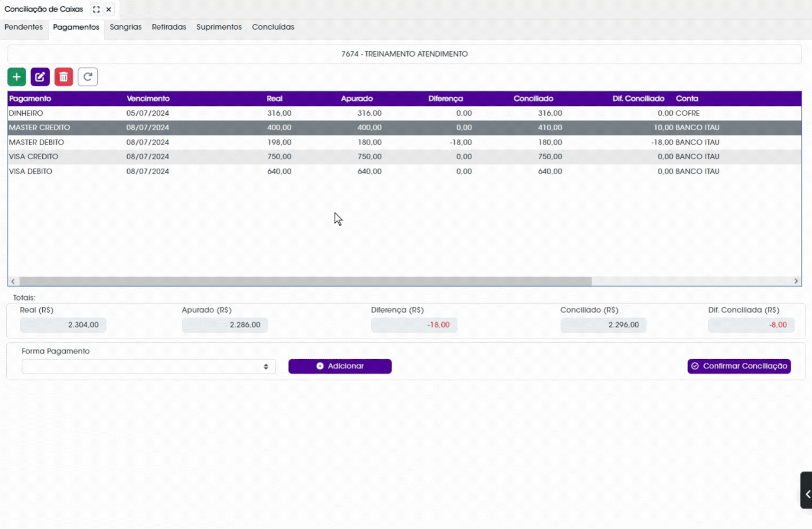
Task: Sort by the Vencimento column header
Action: (148, 99)
